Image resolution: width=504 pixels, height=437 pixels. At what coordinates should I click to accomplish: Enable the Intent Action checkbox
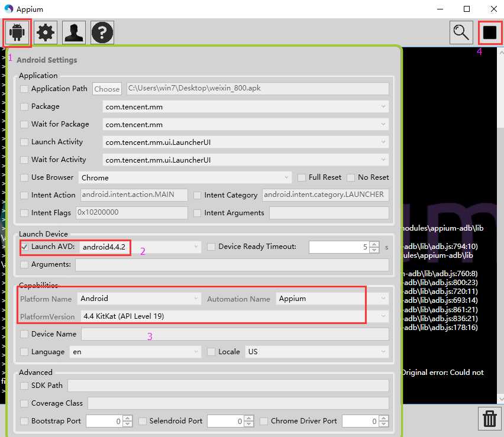click(24, 195)
